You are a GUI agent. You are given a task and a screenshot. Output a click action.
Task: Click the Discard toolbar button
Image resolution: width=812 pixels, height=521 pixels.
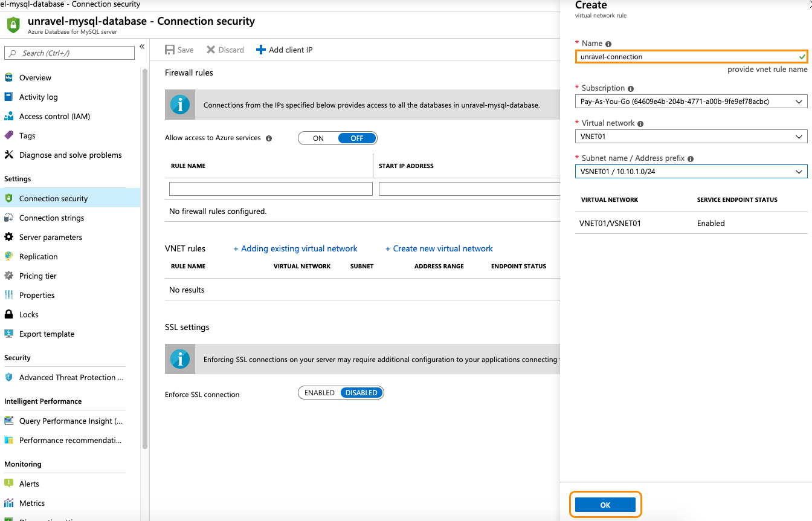point(225,50)
